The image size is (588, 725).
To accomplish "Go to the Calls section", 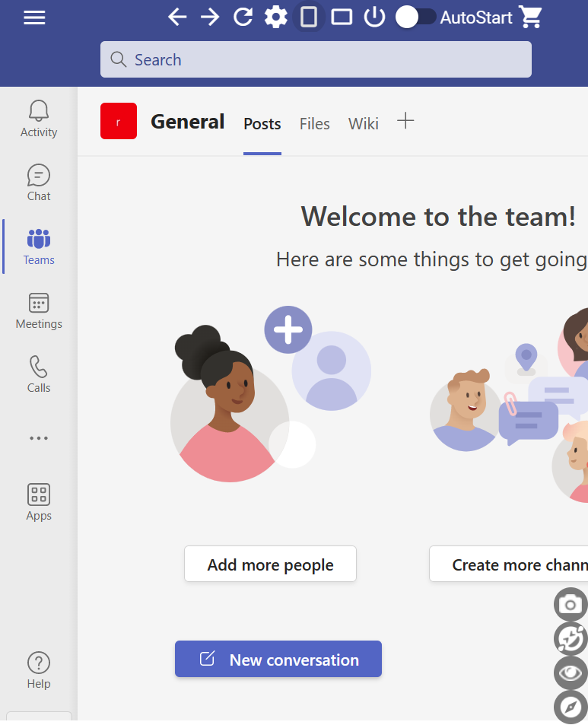I will click(x=39, y=375).
